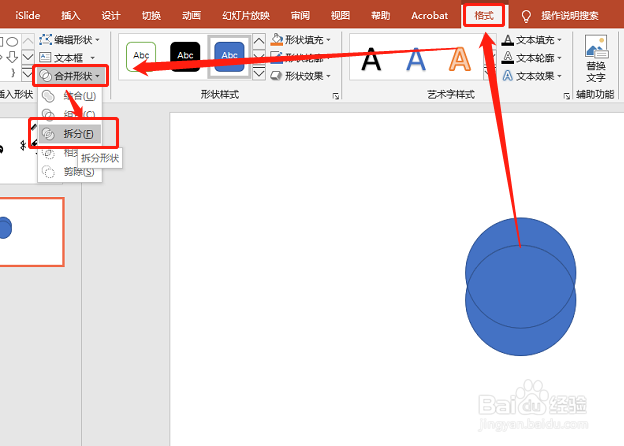The height and width of the screenshot is (446, 624).
Task: Choose 剪除(S) from merge shapes menu
Action: click(70, 171)
